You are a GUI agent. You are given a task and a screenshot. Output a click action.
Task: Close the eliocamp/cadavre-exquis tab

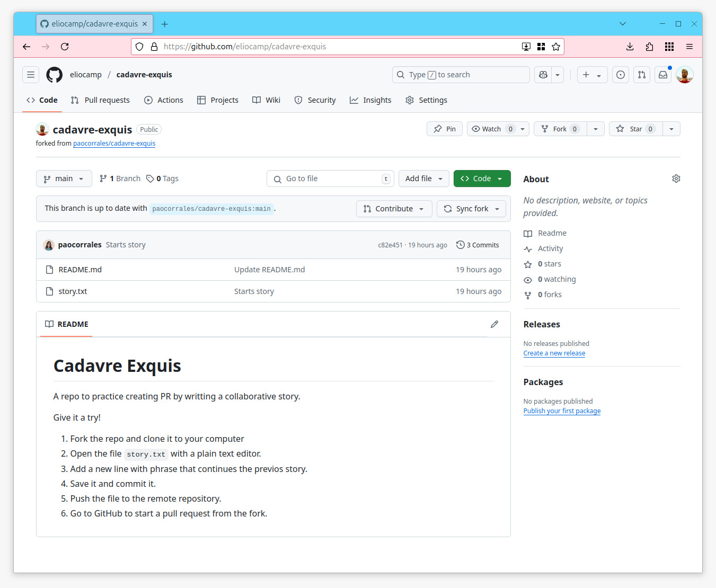(145, 24)
